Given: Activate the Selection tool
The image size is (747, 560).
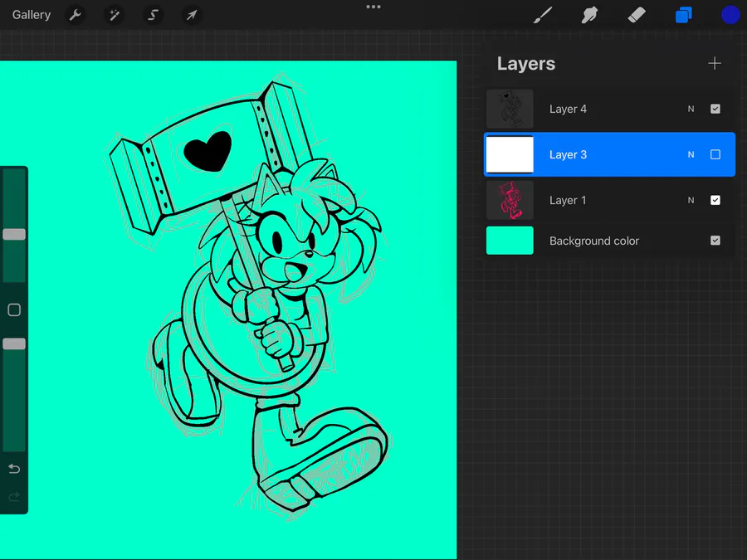Looking at the screenshot, I should pos(153,15).
